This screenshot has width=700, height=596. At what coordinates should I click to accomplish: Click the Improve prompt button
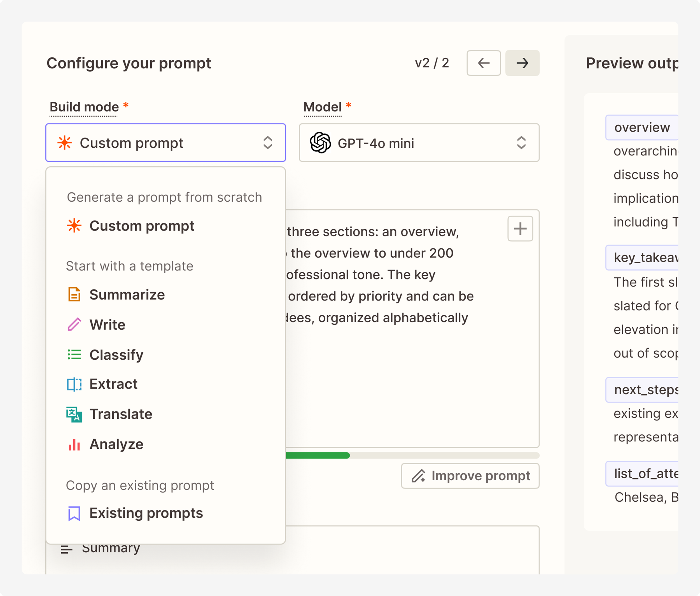pos(470,476)
